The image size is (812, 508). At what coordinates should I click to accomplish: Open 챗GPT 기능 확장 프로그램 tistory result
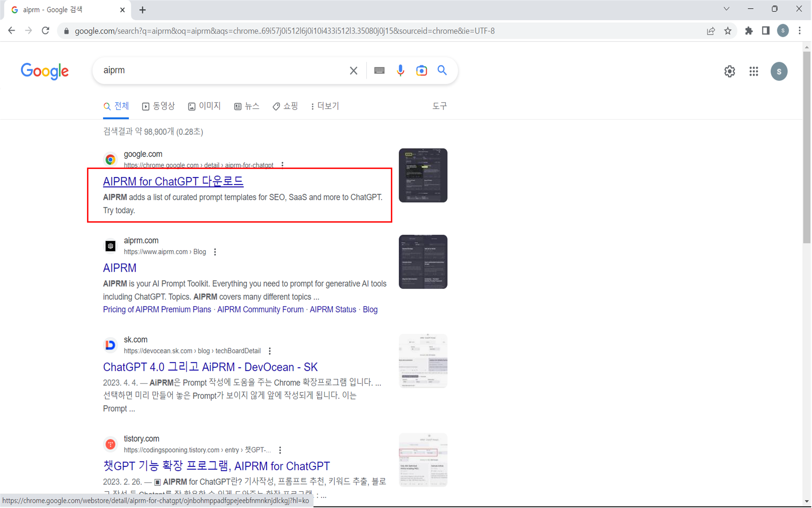[x=217, y=466]
